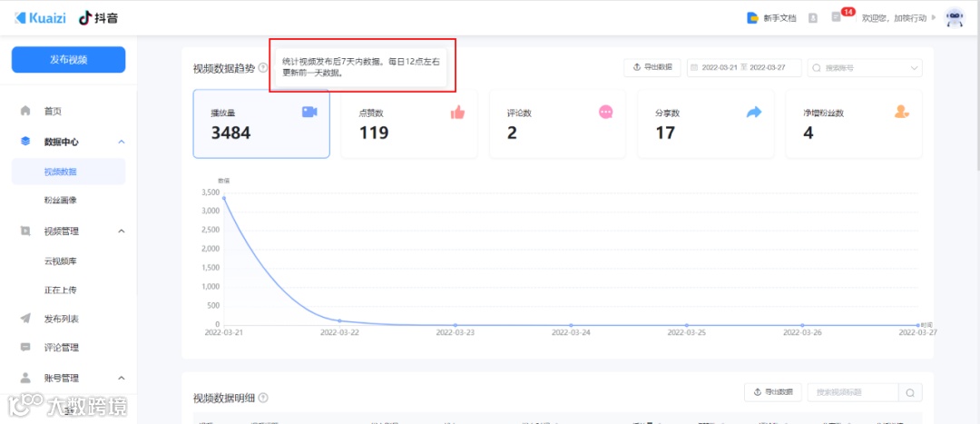980x424 pixels.
Task: Click the robot user avatar
Action: click(x=954, y=17)
